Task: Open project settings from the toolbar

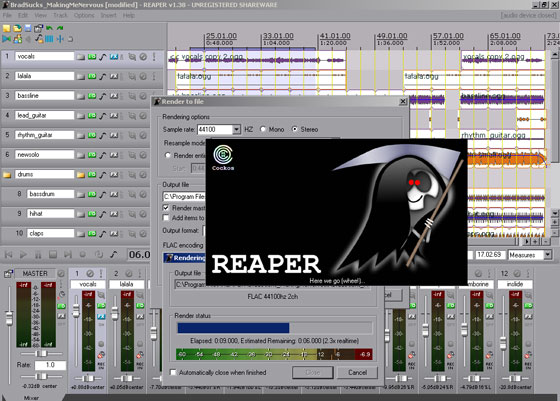Action: (x=39, y=28)
